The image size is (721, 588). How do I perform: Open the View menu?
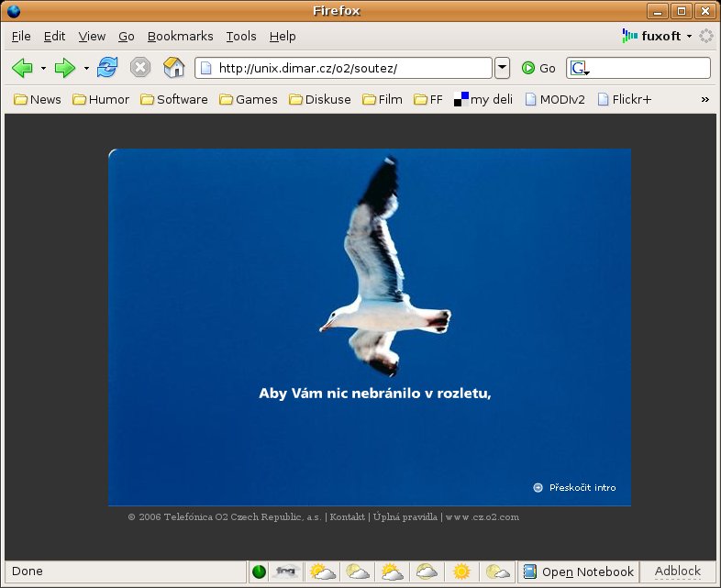click(92, 37)
